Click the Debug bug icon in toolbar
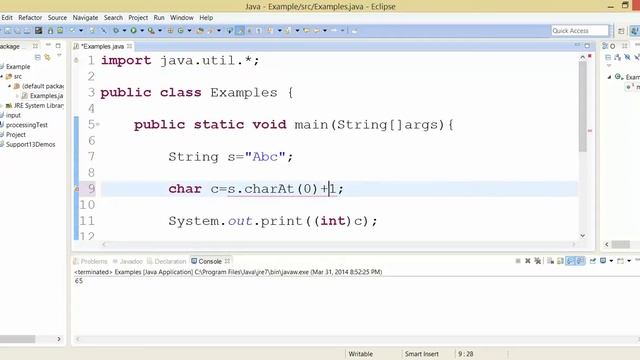The width and height of the screenshot is (640, 360). click(x=116, y=30)
